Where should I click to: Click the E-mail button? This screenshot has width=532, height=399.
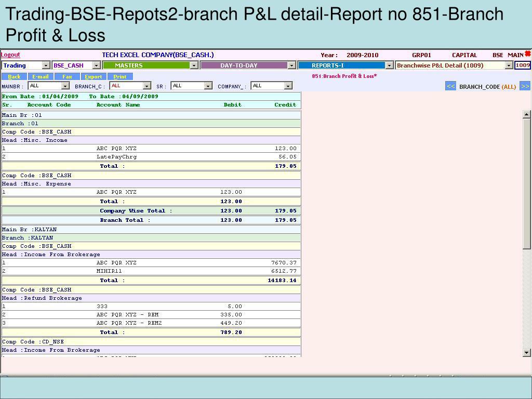[x=41, y=77]
